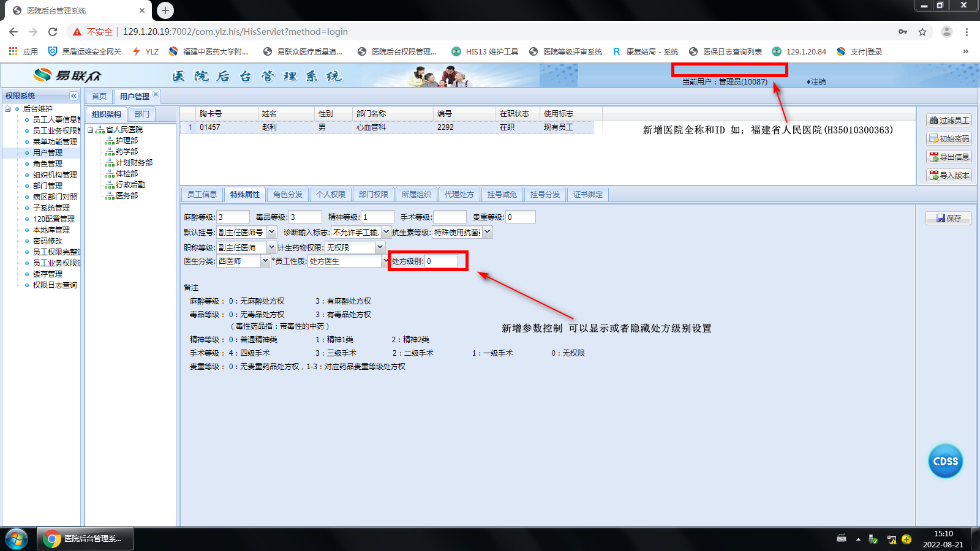Select employee row 赵利

click(x=386, y=127)
